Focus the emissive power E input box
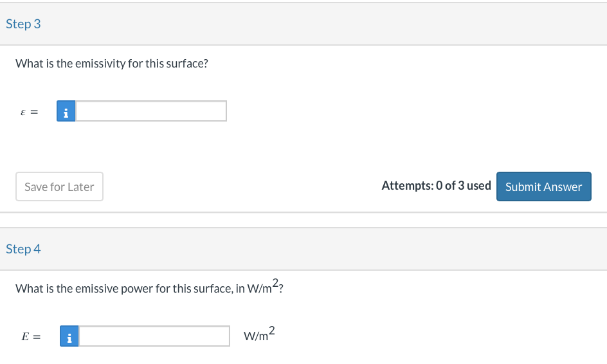 point(154,336)
